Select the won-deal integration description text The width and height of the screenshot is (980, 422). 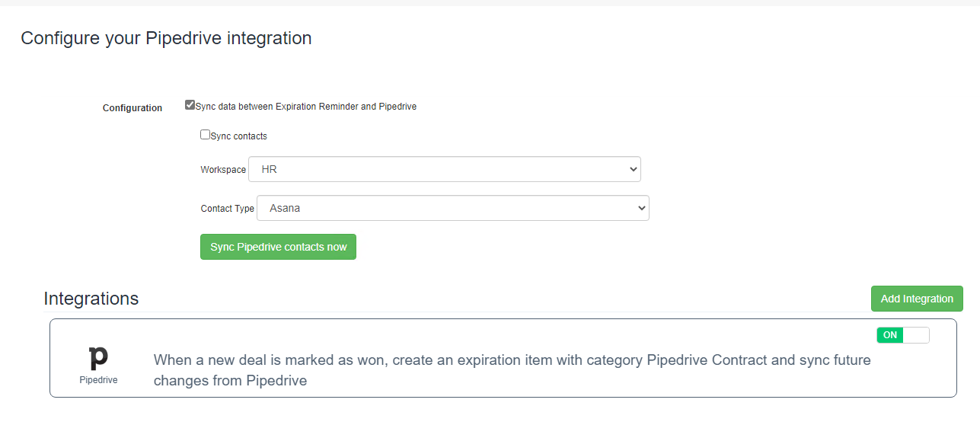pos(512,370)
